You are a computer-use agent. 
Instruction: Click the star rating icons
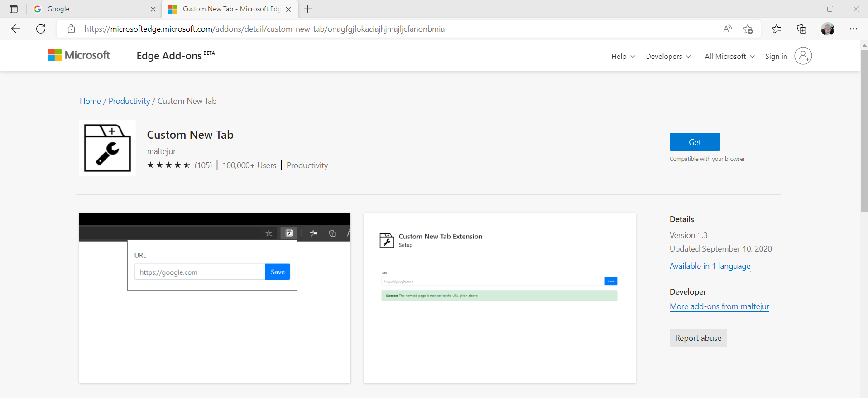tap(169, 165)
